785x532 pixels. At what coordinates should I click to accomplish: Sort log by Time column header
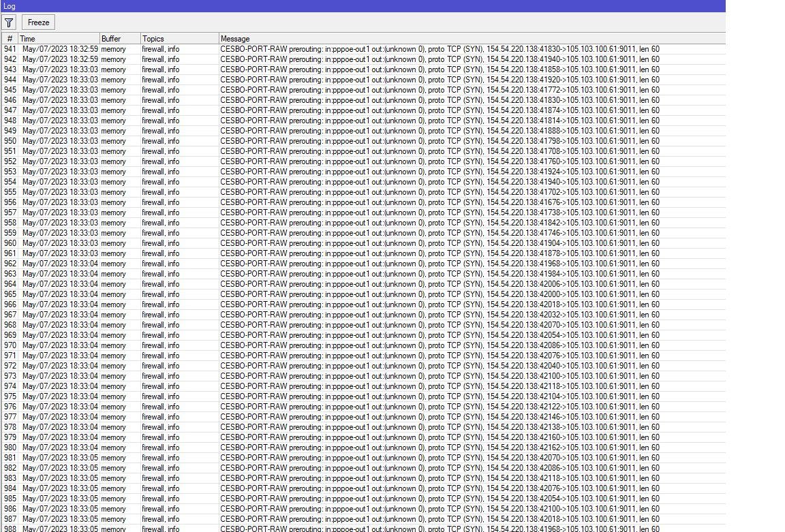(x=59, y=39)
